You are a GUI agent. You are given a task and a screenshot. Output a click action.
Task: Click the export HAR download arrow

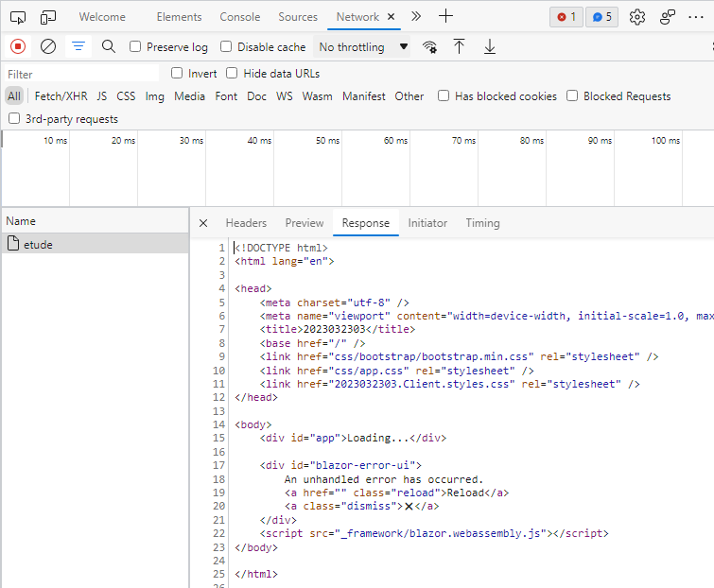(x=490, y=46)
